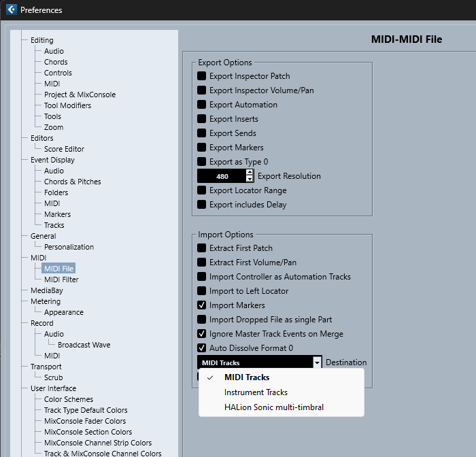Open Markers preferences page

[57, 214]
